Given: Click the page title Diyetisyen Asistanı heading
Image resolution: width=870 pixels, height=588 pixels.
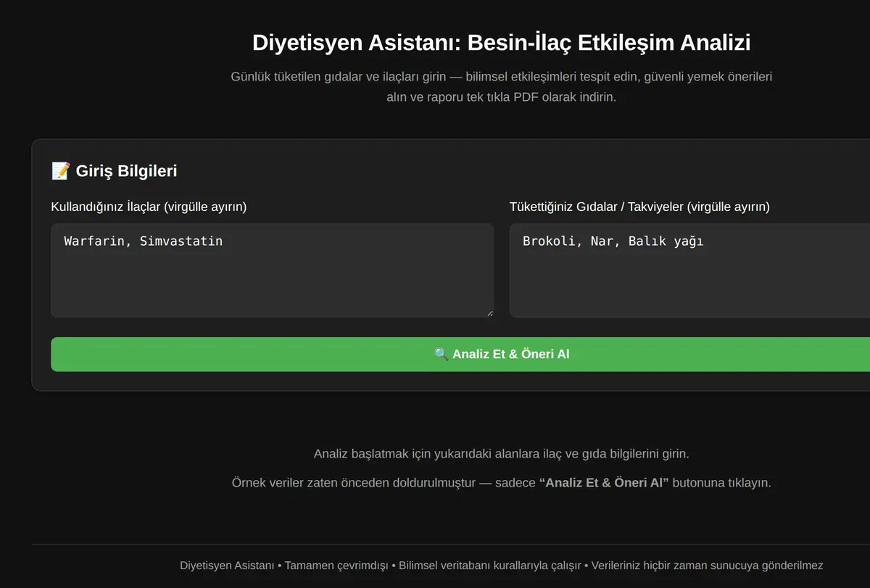Looking at the screenshot, I should [502, 43].
